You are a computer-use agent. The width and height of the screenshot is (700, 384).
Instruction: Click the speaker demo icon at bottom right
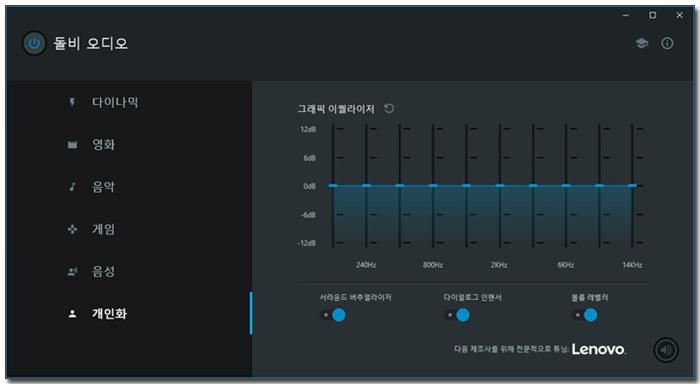click(666, 350)
